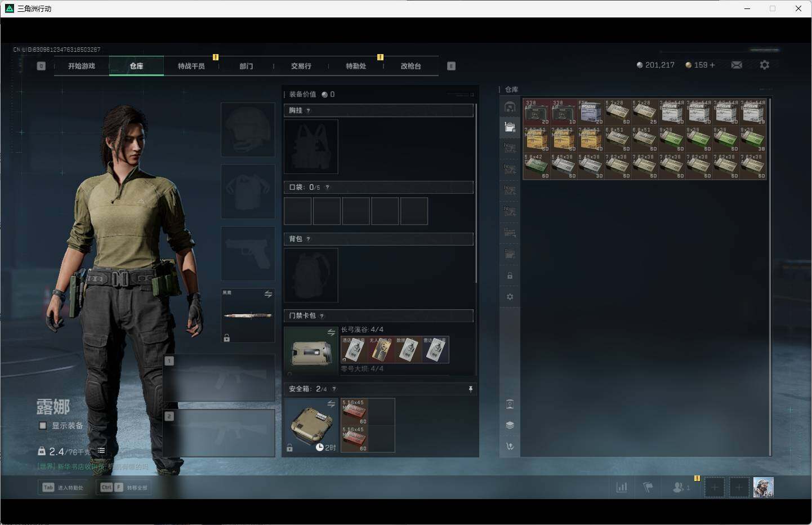
Task: Open the 口袋 help question mark
Action: tap(327, 187)
